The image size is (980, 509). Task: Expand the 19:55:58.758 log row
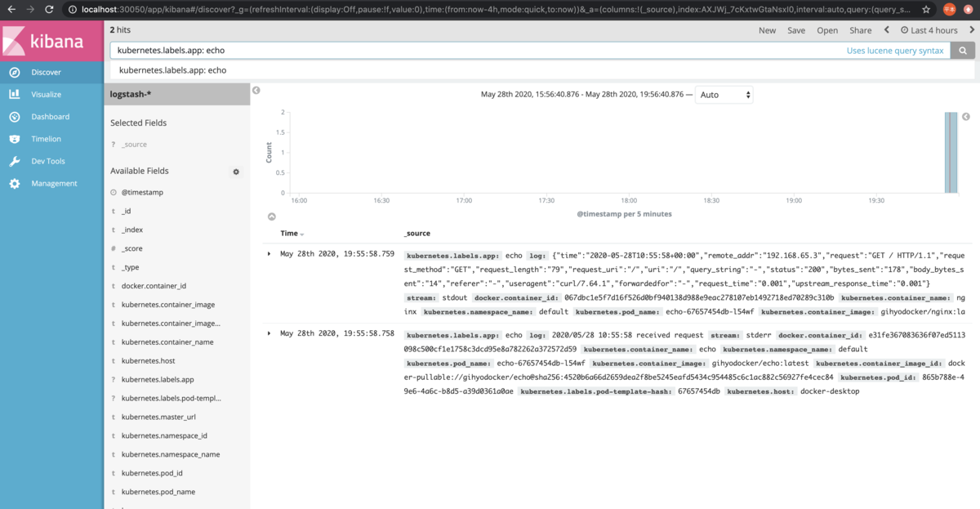269,334
